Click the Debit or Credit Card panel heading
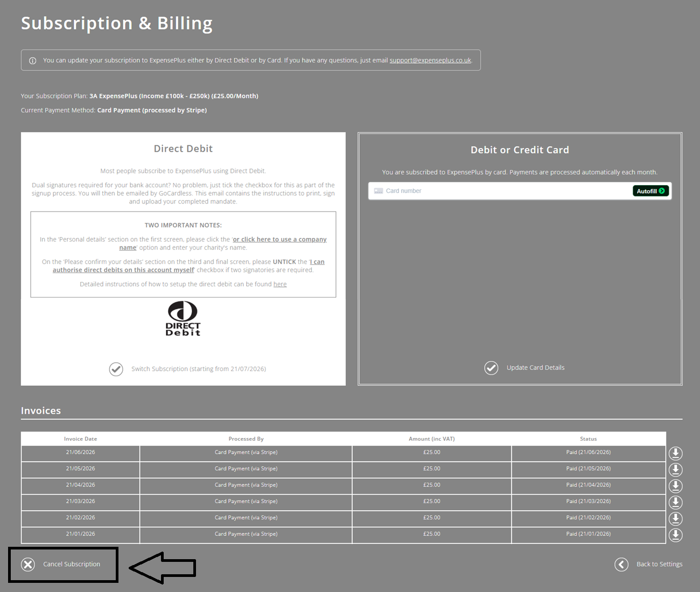The width and height of the screenshot is (700, 592). [520, 150]
